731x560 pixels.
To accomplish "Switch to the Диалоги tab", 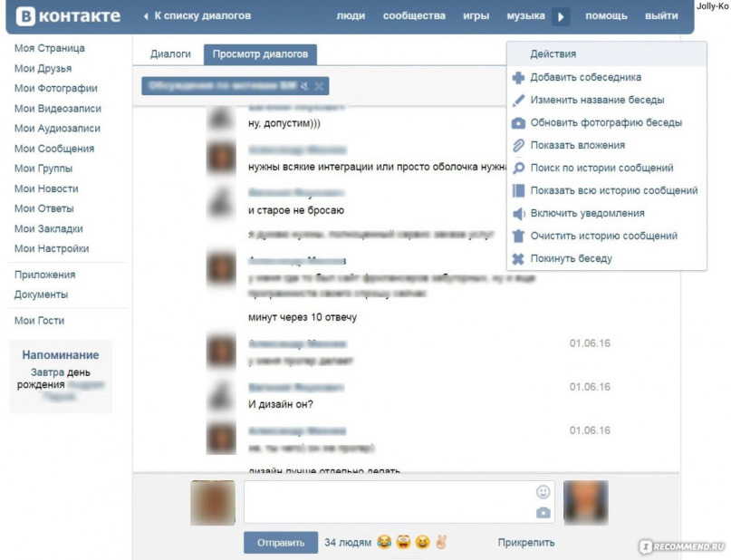I will tap(170, 54).
